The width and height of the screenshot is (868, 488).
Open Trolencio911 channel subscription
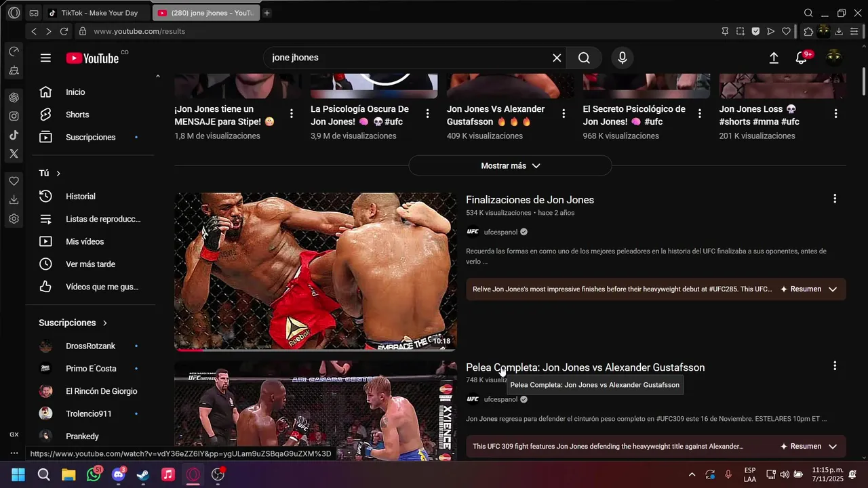(x=90, y=413)
